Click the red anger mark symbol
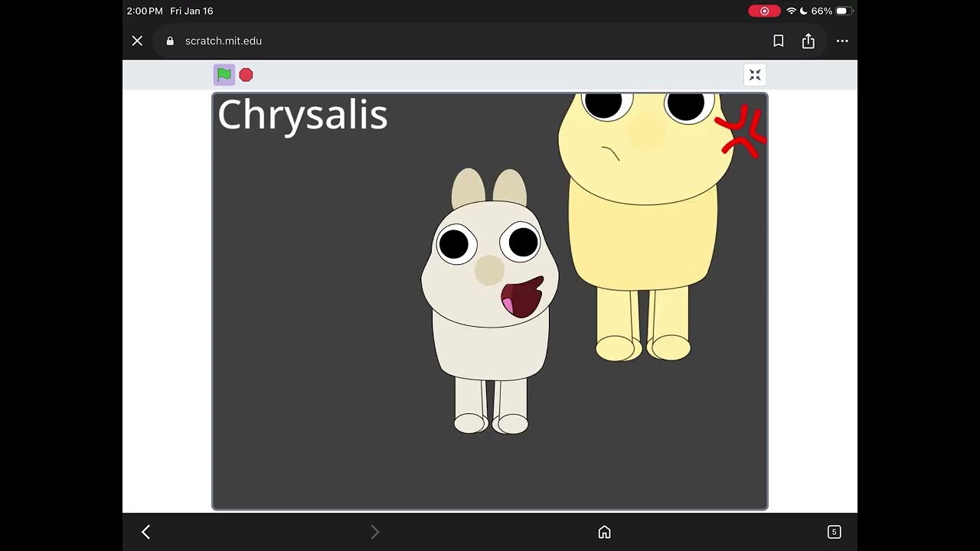980x551 pixels. coord(741,132)
